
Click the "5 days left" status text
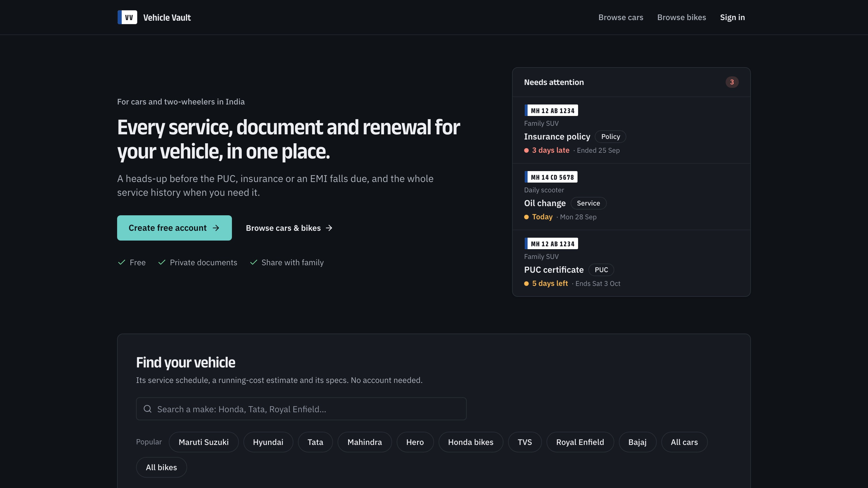(x=550, y=284)
